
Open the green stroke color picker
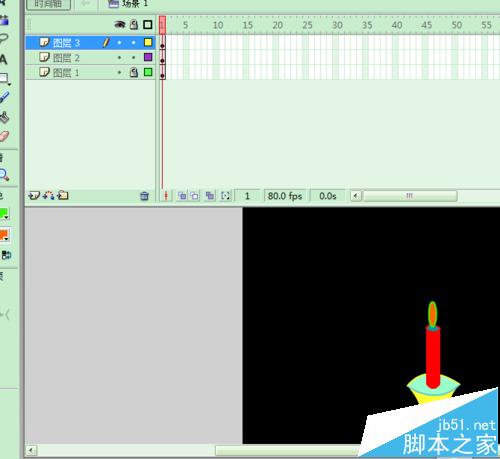pos(4,214)
